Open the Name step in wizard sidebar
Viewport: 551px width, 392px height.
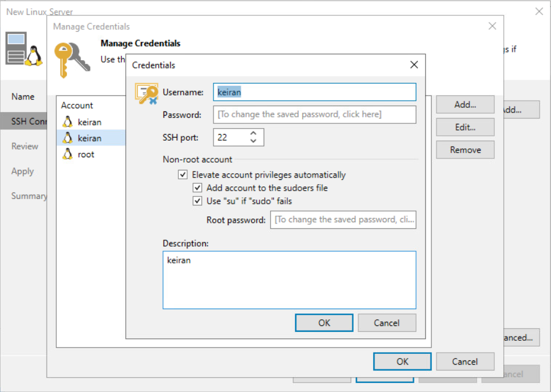[x=23, y=97]
